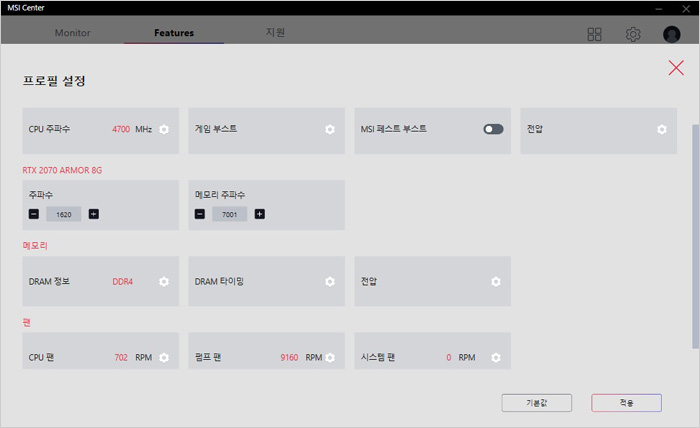
Task: Switch to the 지원 tab
Action: tap(275, 32)
